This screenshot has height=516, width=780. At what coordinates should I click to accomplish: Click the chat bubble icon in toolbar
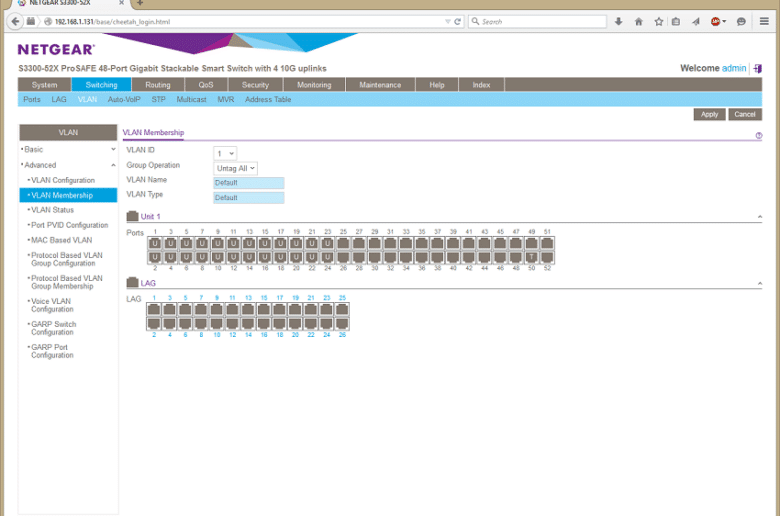(x=741, y=21)
